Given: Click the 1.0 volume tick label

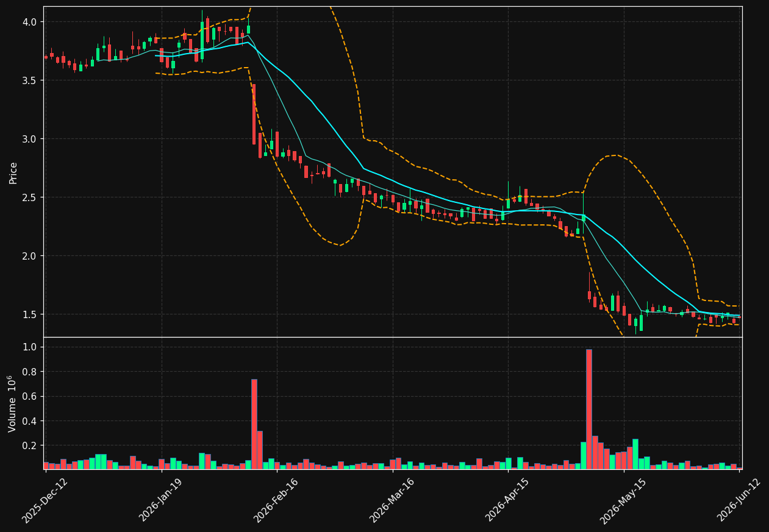Looking at the screenshot, I should click(x=30, y=347).
